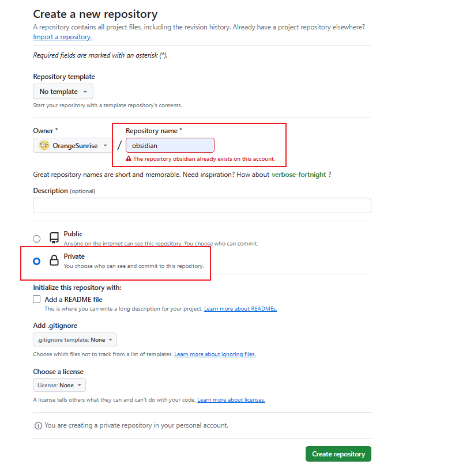The width and height of the screenshot is (459, 476).
Task: Click the Public repository book icon
Action: coord(54,238)
